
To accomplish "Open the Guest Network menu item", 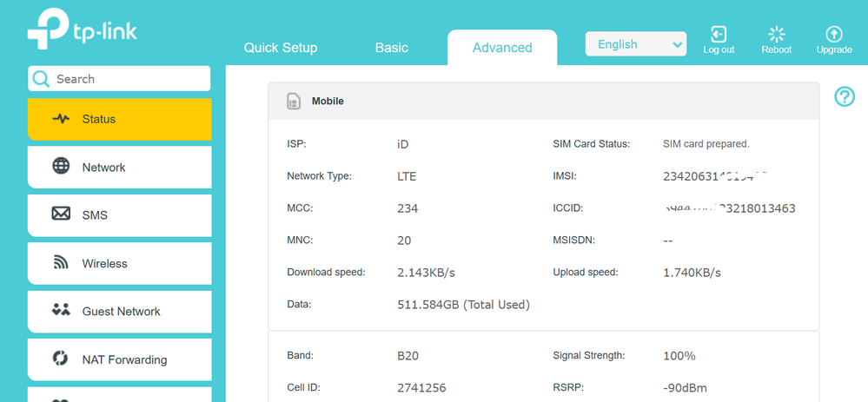I will tap(120, 312).
